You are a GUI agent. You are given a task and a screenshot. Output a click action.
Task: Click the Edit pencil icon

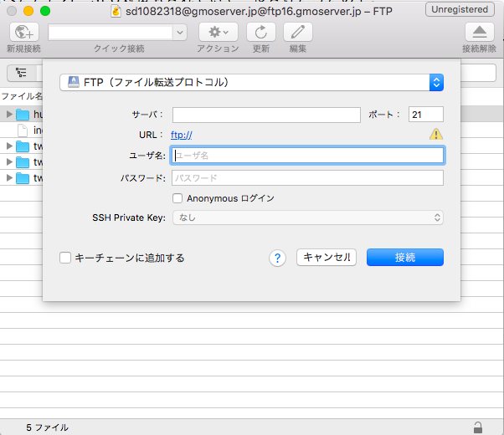point(297,33)
